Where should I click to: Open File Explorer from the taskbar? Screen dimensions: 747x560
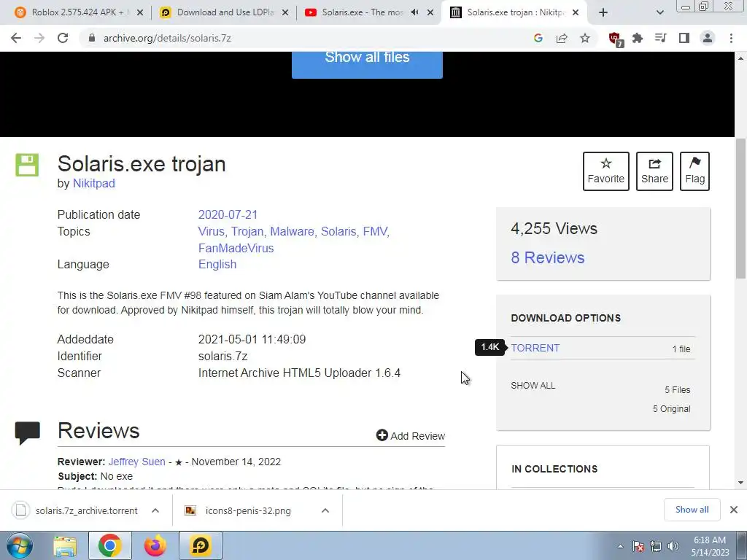point(65,545)
